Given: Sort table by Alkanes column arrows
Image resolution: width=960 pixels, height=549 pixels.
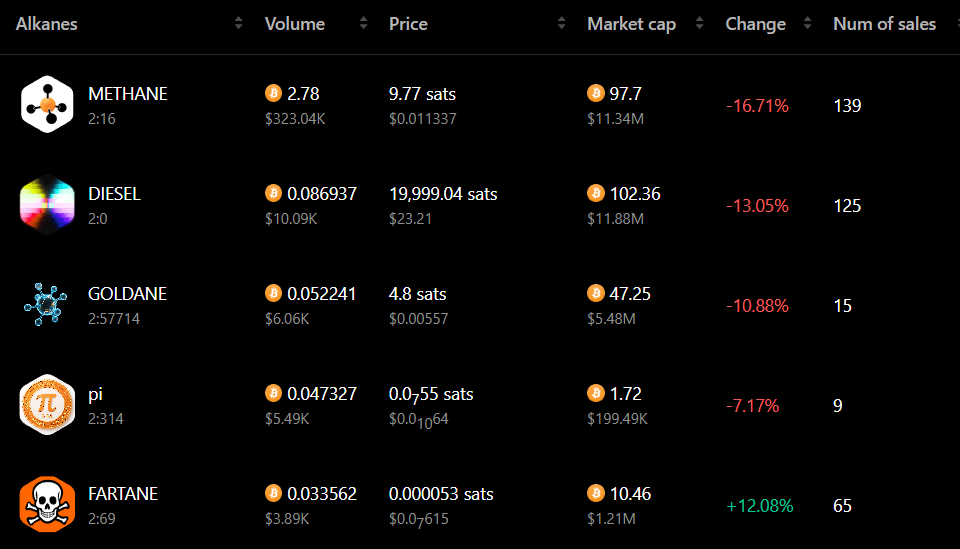Looking at the screenshot, I should click(x=238, y=23).
